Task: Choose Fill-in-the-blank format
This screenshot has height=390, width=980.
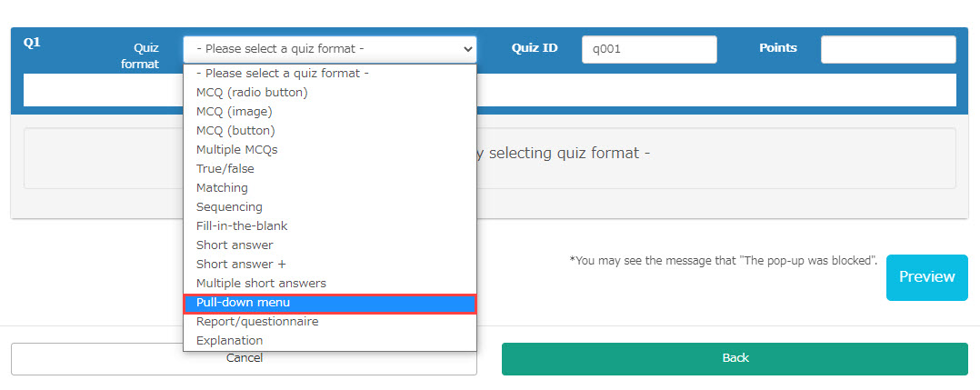Action: (242, 226)
